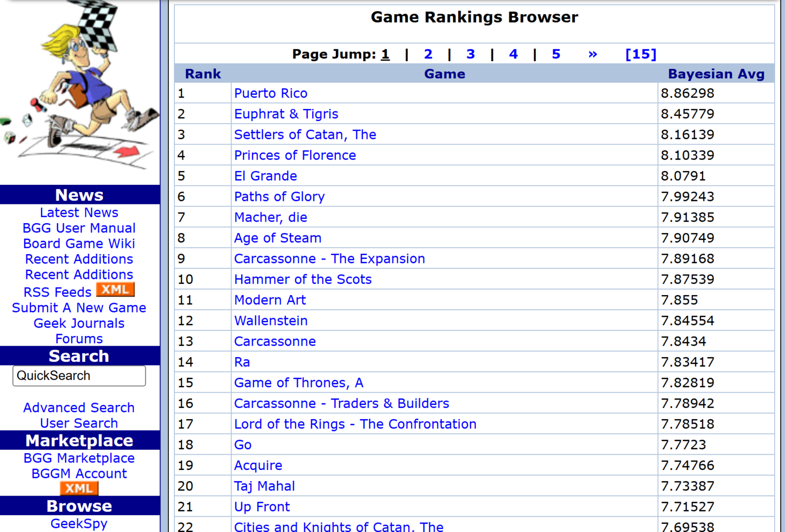Open User Search

point(79,423)
